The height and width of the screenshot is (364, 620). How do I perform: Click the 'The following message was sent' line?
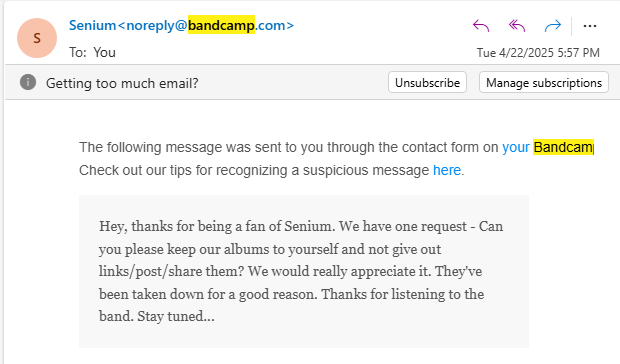[x=336, y=147]
